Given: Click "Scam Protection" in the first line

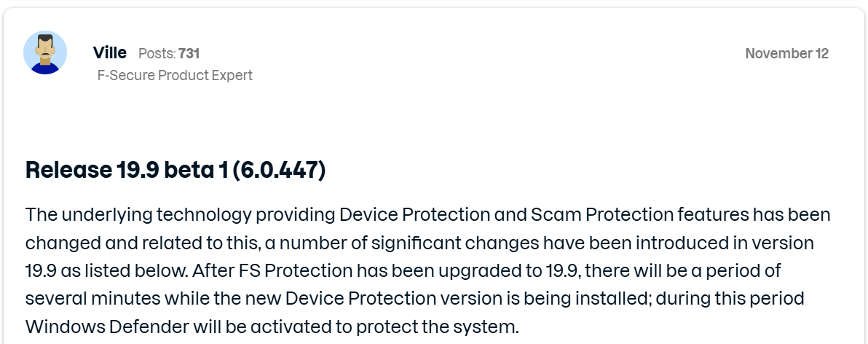Looking at the screenshot, I should (x=592, y=215).
